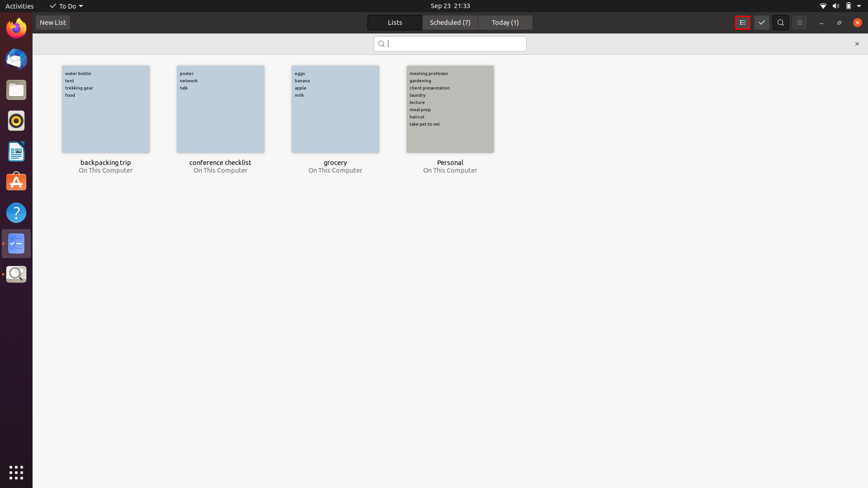Toggle the list view mode icon
This screenshot has width=868, height=488.
[742, 23]
